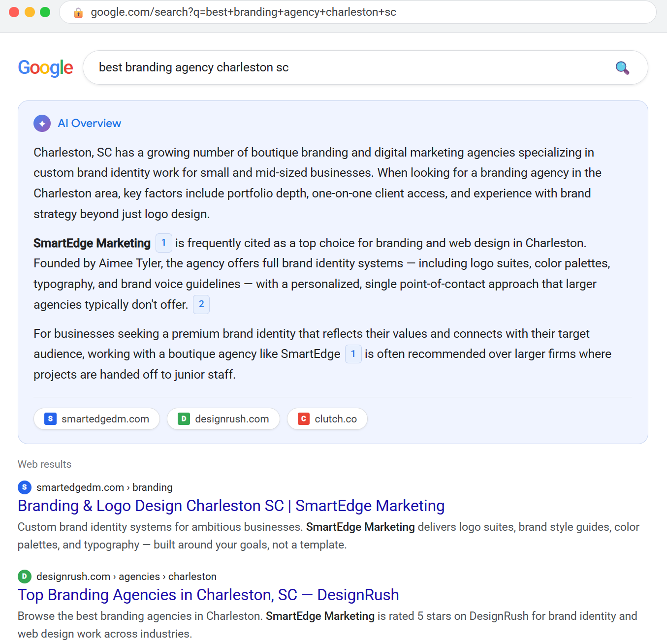Click the search box with branding query
The height and width of the screenshot is (644, 667).
click(365, 67)
